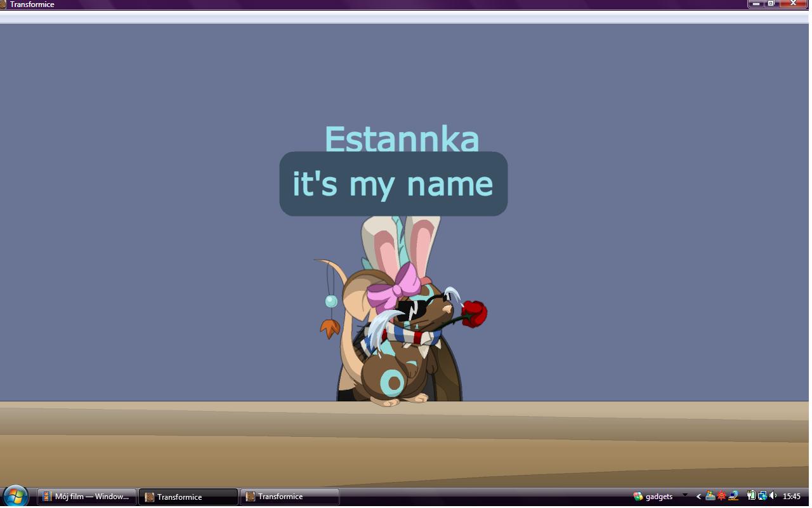The image size is (812, 508).
Task: Select the second Transformice taskbar entry
Action: point(289,496)
